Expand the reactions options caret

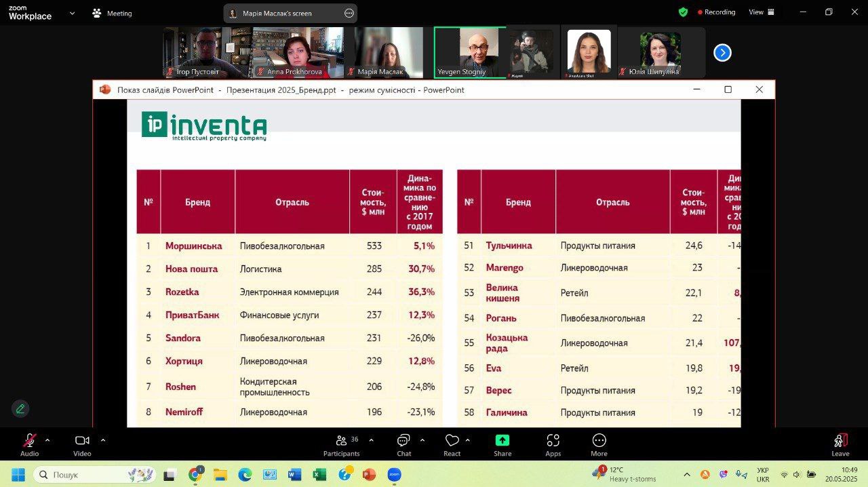click(468, 440)
